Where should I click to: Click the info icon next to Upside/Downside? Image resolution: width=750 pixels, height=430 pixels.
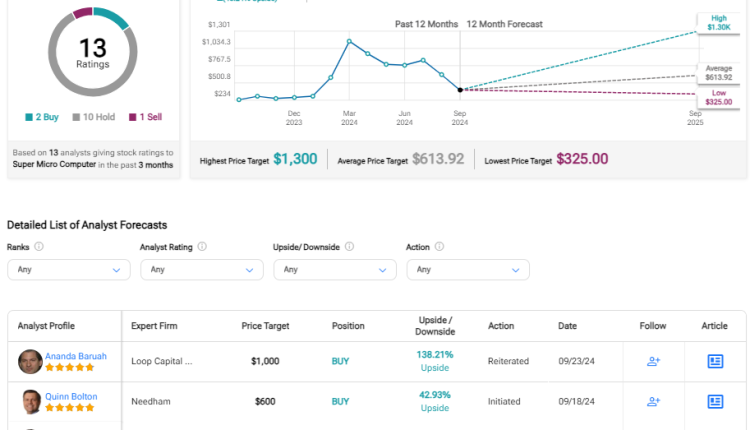click(x=347, y=246)
